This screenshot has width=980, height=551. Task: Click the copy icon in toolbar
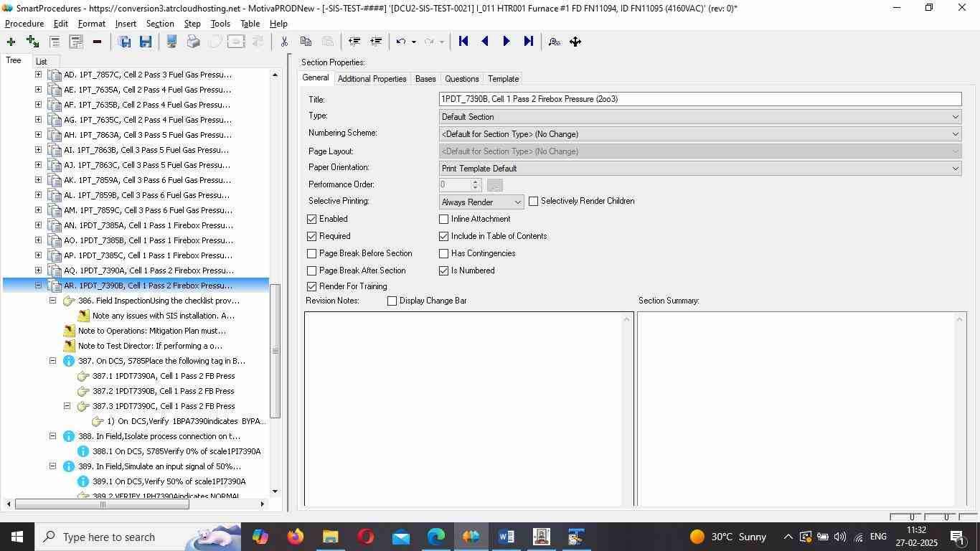click(x=306, y=42)
